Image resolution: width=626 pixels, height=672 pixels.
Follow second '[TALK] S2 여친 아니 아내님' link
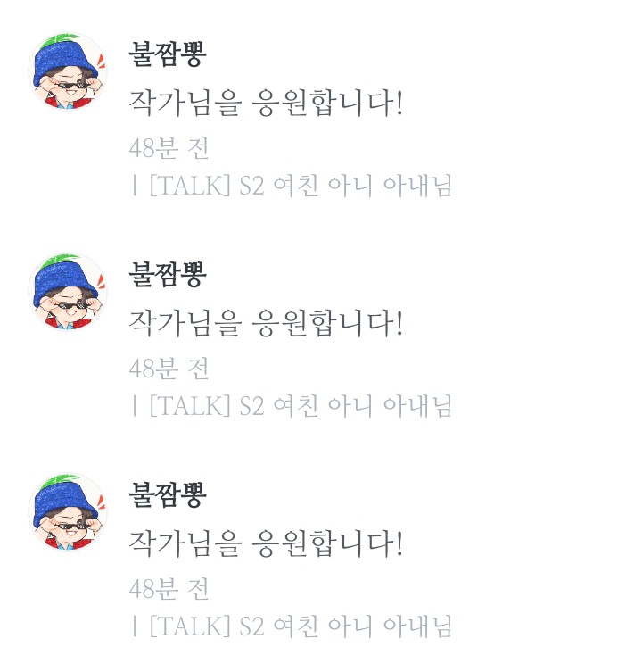[x=301, y=406]
